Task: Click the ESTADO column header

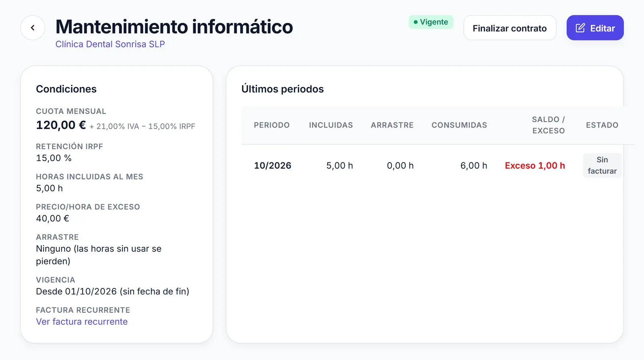Action: pyautogui.click(x=602, y=125)
